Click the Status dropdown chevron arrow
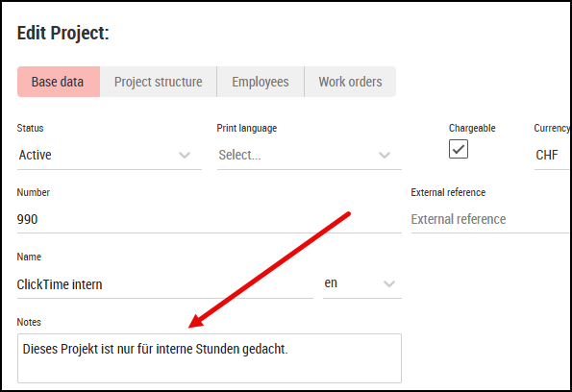Screen dimensions: 572x392 point(185,156)
